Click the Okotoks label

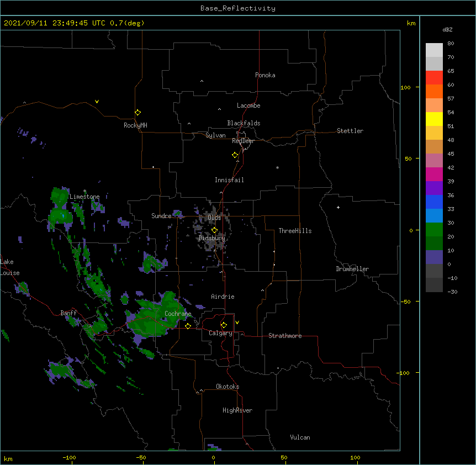click(228, 387)
